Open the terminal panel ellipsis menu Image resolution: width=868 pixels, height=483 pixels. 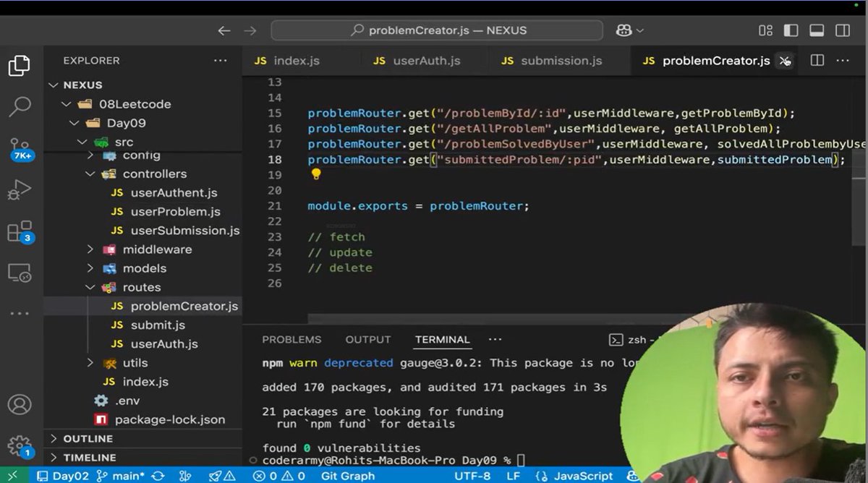pyautogui.click(x=495, y=339)
